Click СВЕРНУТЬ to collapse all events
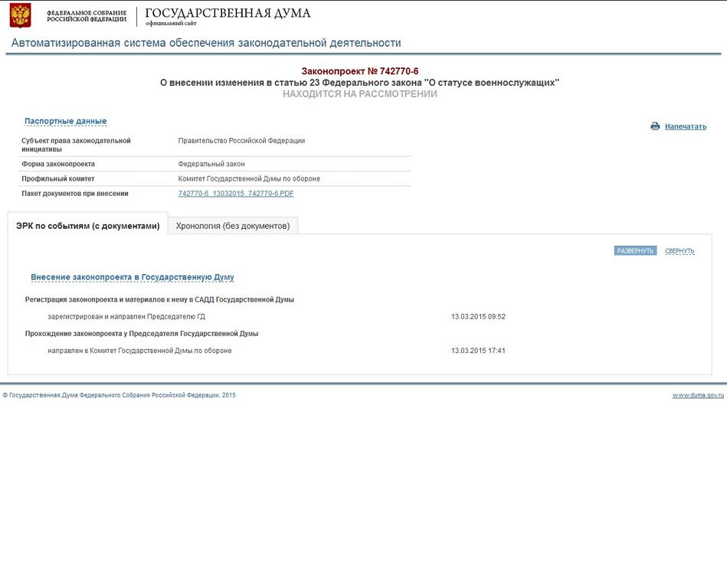The height and width of the screenshot is (588, 727). click(679, 251)
